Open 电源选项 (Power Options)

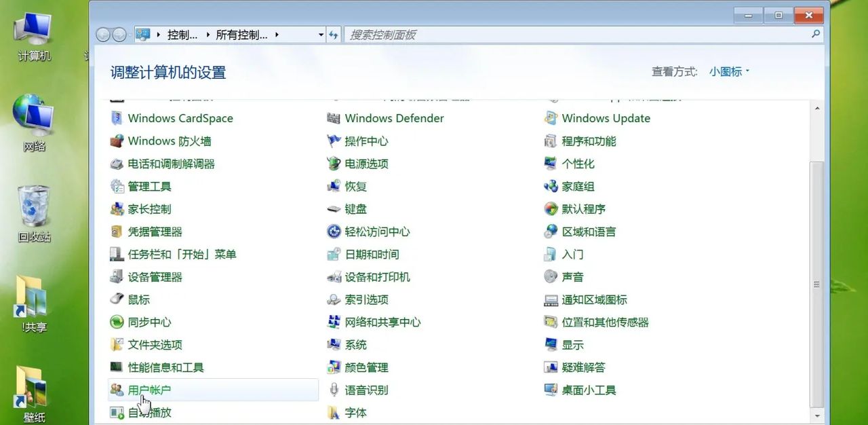click(x=367, y=164)
